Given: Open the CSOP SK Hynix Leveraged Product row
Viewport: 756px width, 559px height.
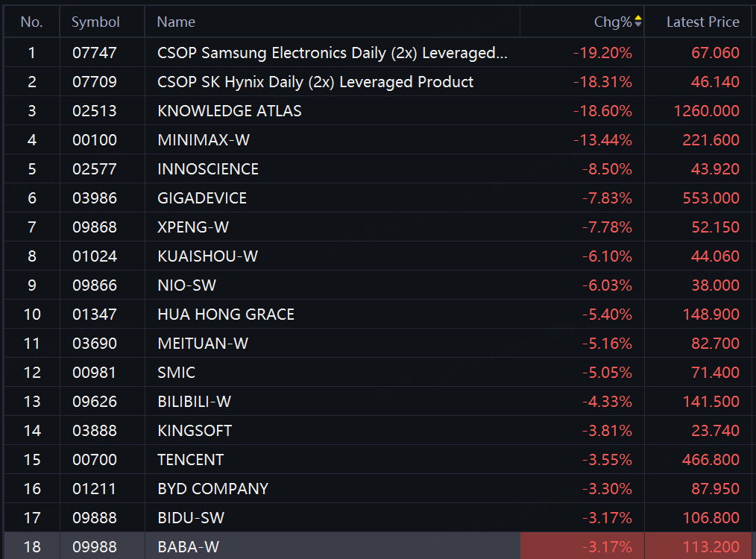Looking at the screenshot, I should tap(377, 81).
